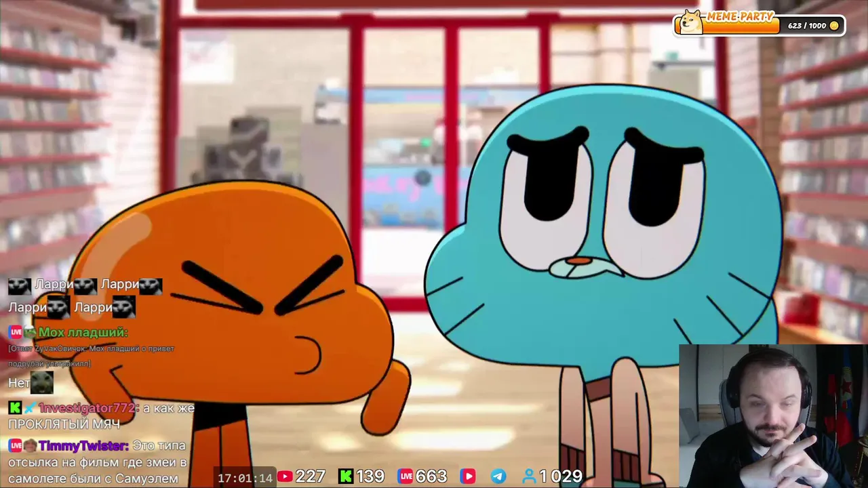868x488 pixels.
Task: Click the Kick count 139
Action: [370, 476]
